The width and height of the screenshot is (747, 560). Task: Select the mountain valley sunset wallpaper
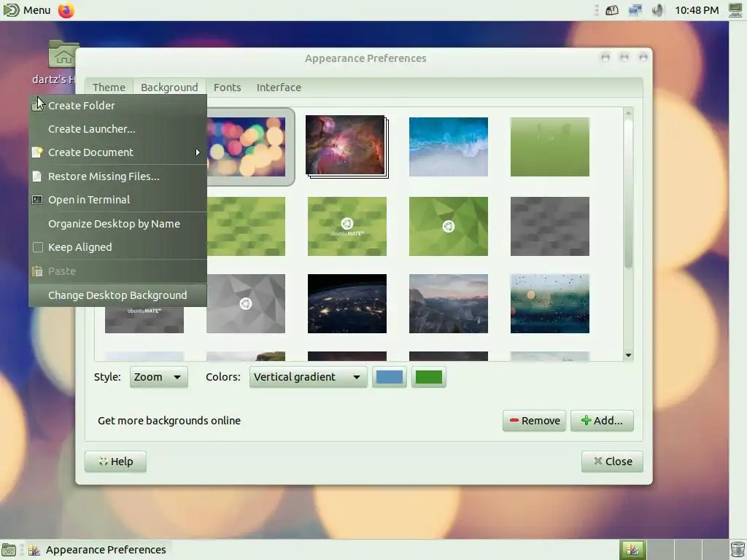click(449, 303)
